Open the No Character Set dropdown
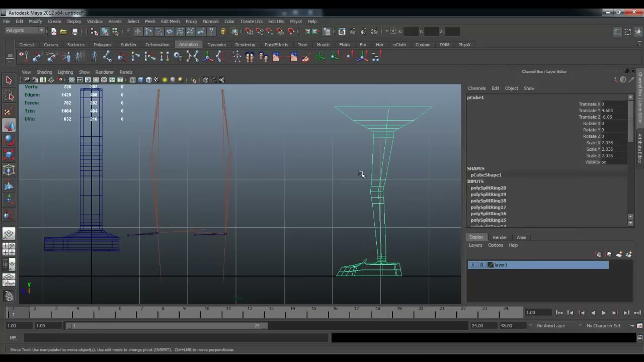This screenshot has width=644, height=362. point(607,326)
